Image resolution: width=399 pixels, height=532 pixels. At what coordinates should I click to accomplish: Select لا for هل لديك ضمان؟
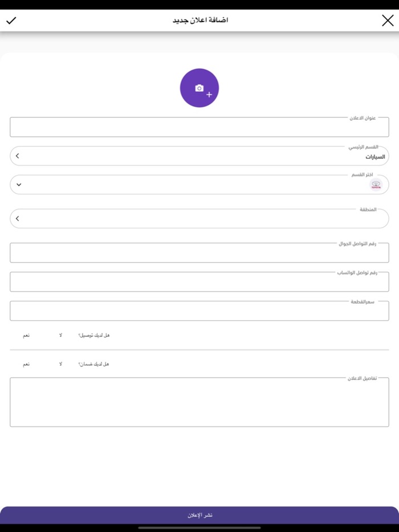point(60,363)
